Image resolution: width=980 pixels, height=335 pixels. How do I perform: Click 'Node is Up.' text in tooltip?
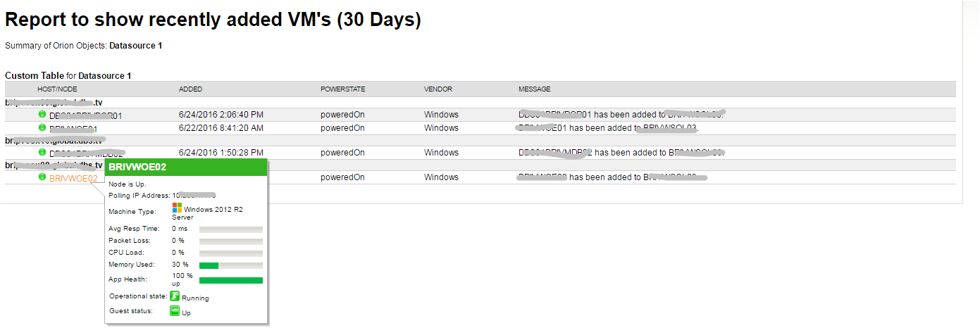[x=127, y=184]
